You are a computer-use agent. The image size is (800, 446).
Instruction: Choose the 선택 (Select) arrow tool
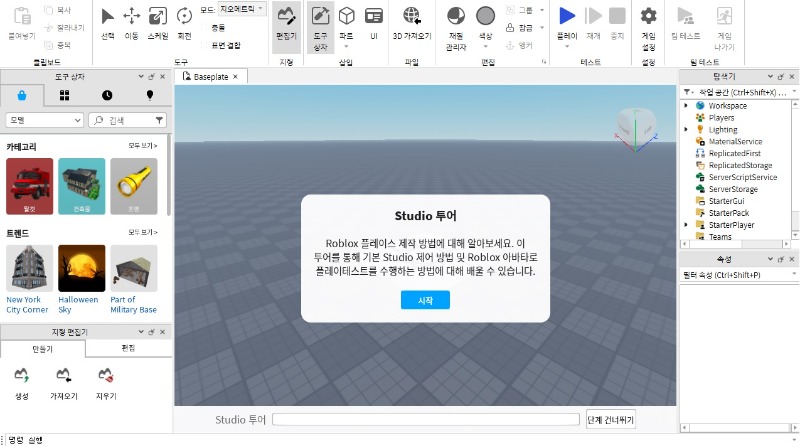(x=107, y=23)
